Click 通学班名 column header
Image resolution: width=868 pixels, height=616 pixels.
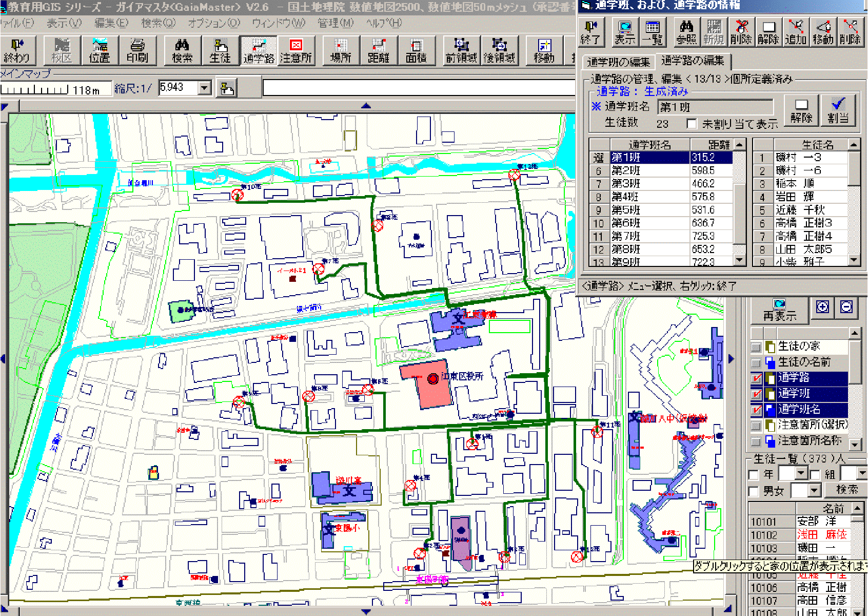coord(649,145)
